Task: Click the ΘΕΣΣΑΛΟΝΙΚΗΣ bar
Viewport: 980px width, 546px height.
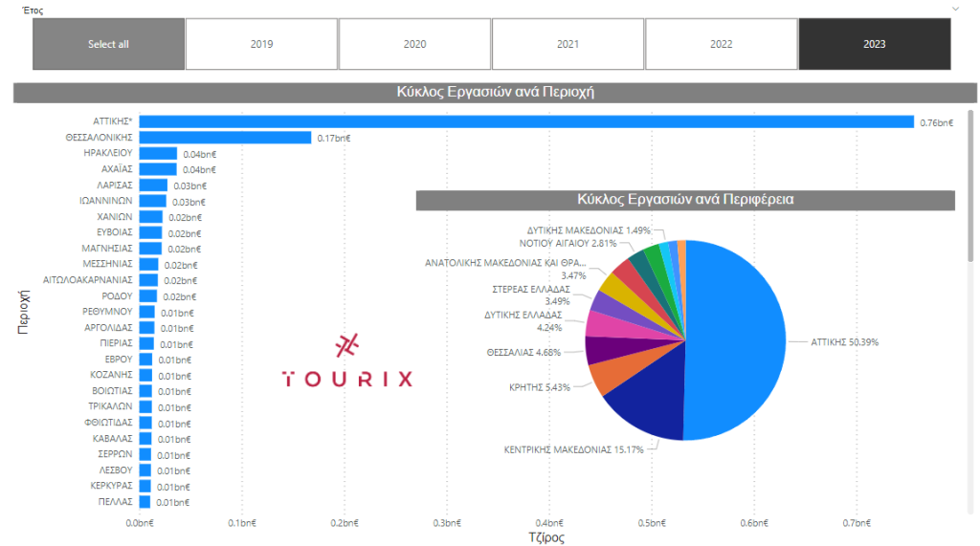Action: (225, 138)
